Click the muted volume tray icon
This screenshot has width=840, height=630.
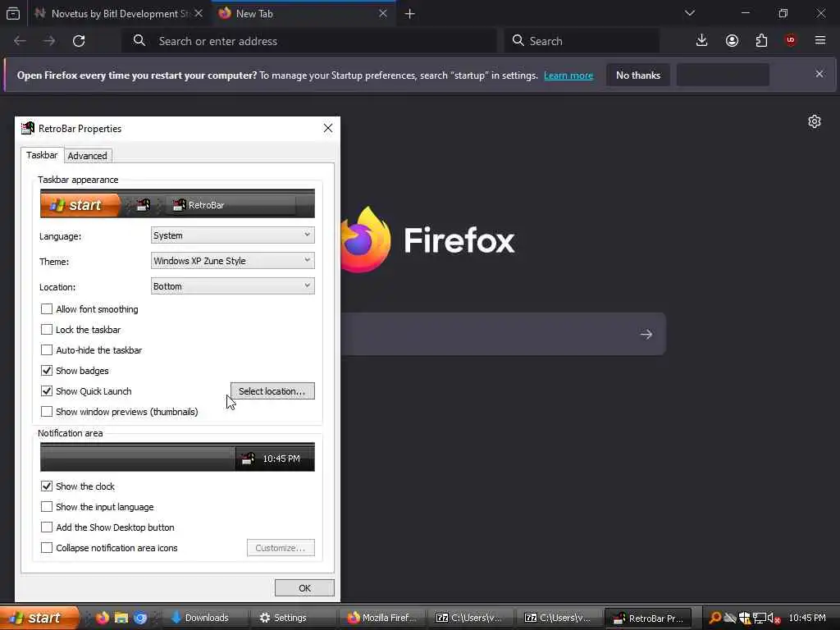[x=774, y=618]
